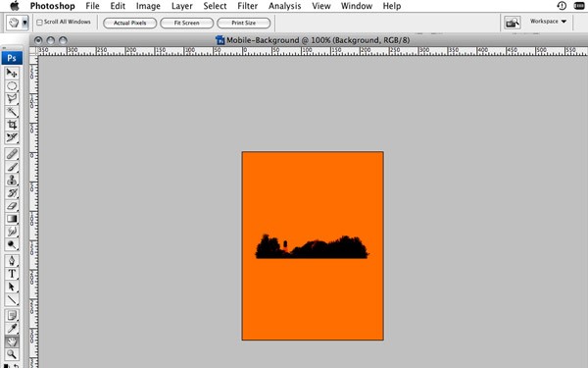Open the Select menu
This screenshot has width=588, height=368.
pos(215,6)
